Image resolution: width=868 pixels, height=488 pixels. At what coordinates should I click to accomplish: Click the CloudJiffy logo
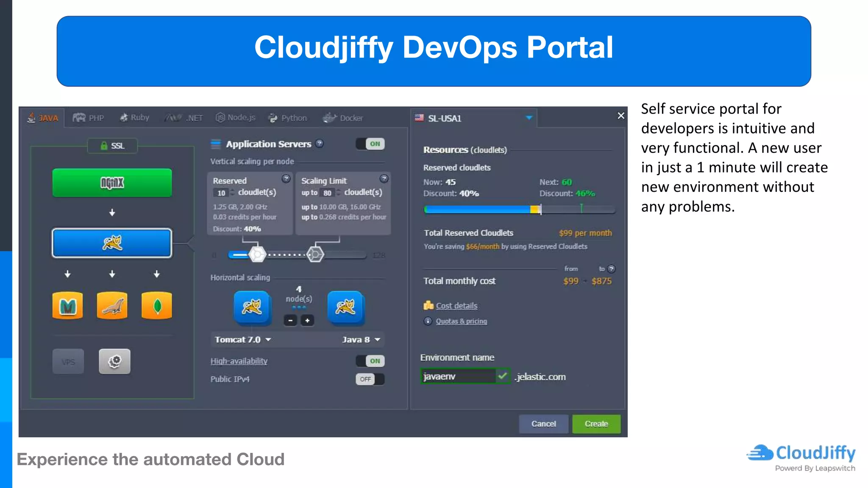pos(801,457)
